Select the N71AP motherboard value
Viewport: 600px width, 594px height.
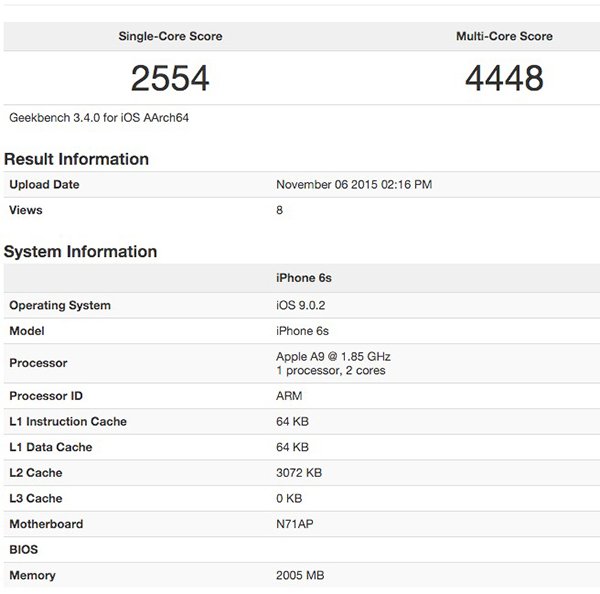click(x=295, y=524)
